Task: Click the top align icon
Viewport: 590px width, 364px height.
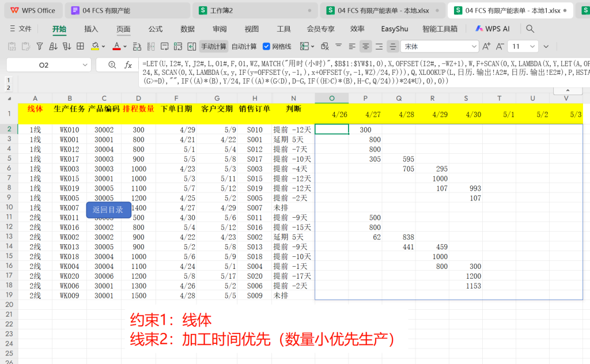Action: point(339,45)
